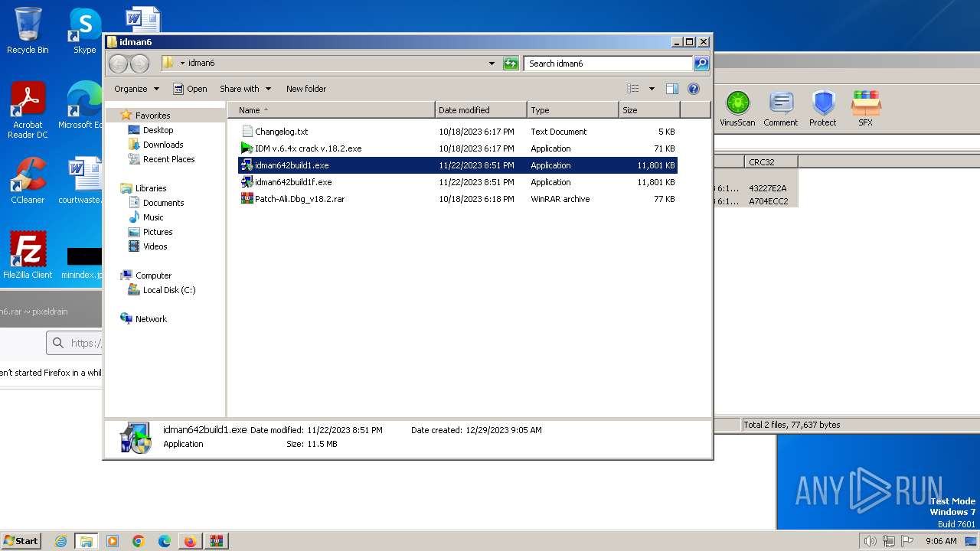Click the Search idman6 input field

coord(609,64)
